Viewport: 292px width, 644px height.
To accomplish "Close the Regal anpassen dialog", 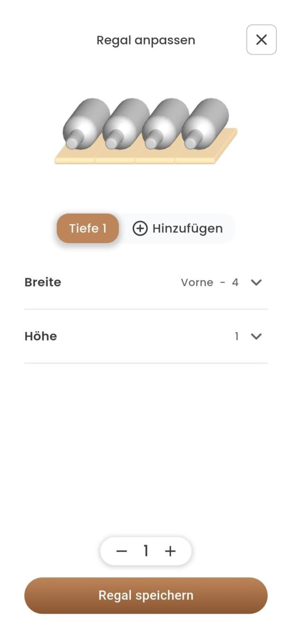I will (261, 40).
